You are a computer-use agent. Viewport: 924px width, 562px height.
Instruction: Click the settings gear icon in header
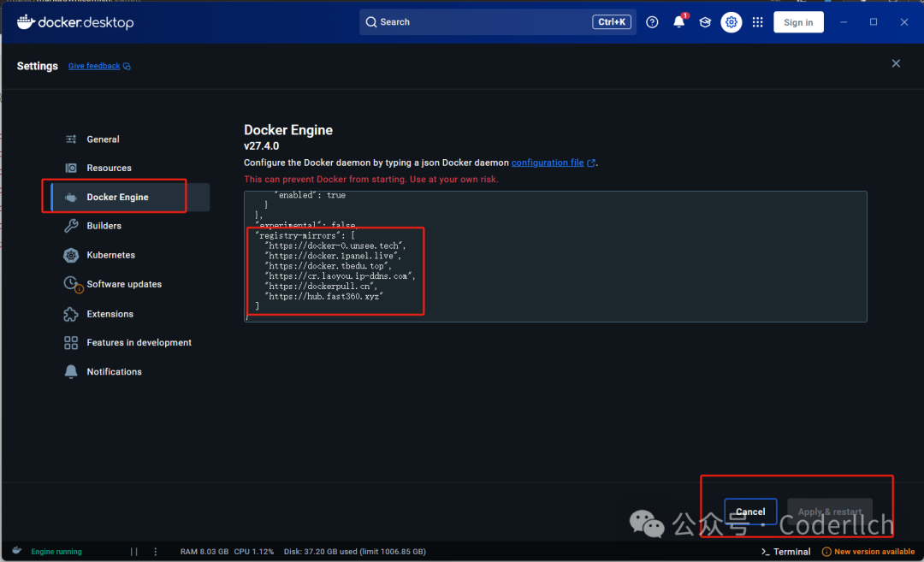[731, 22]
